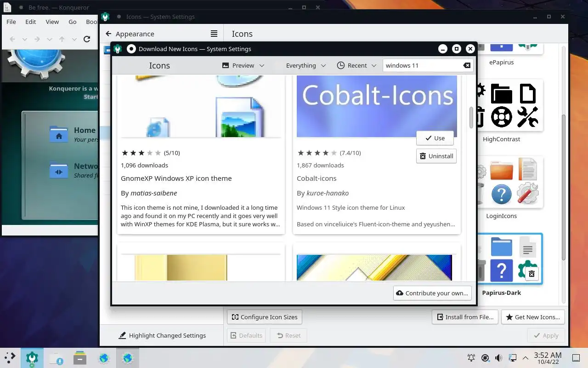Image resolution: width=588 pixels, height=368 pixels.
Task: Toggle pin dot in Konqueror titlebar
Action: point(21,8)
